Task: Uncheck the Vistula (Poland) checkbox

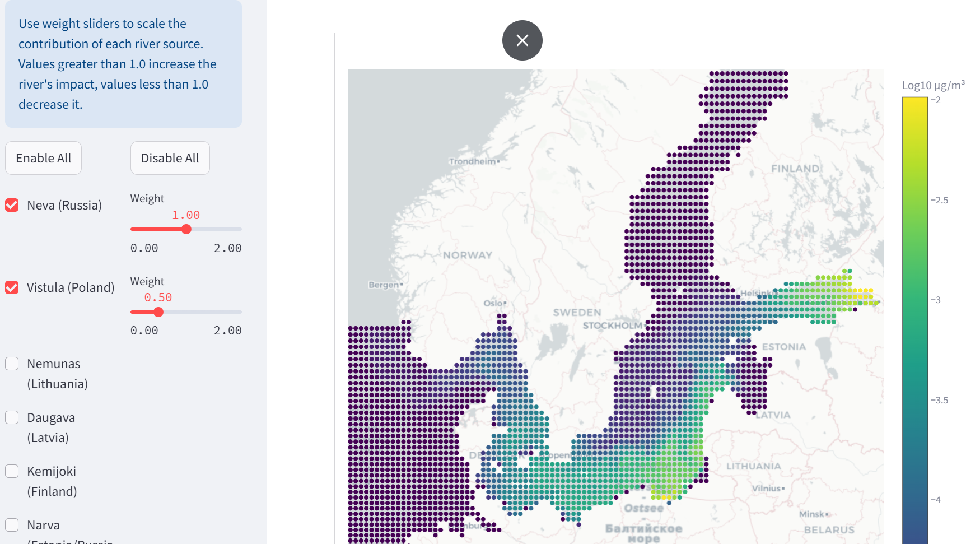Action: (12, 287)
